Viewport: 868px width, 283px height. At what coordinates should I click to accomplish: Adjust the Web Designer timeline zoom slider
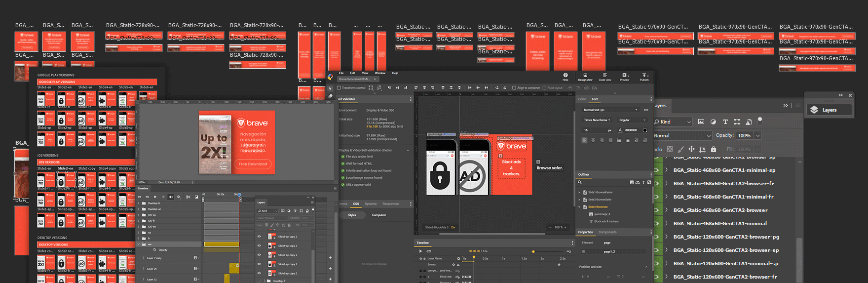pos(533,251)
